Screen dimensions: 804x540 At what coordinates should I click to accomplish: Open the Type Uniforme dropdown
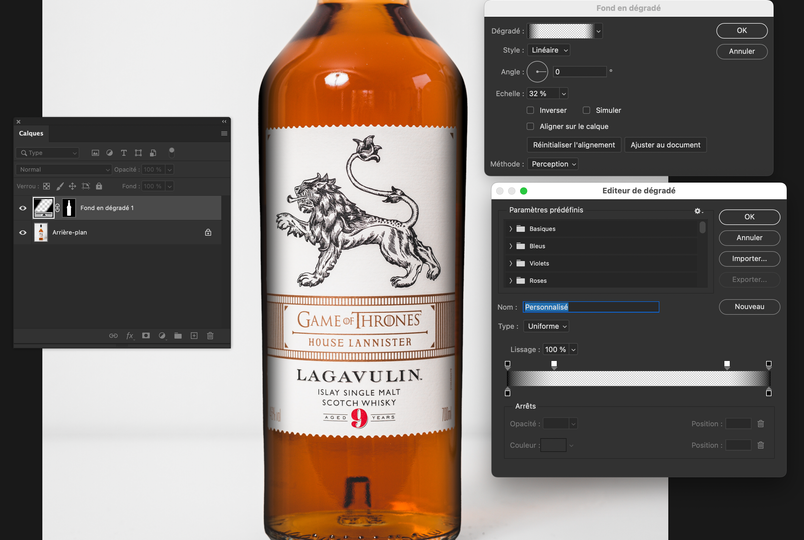pos(546,326)
